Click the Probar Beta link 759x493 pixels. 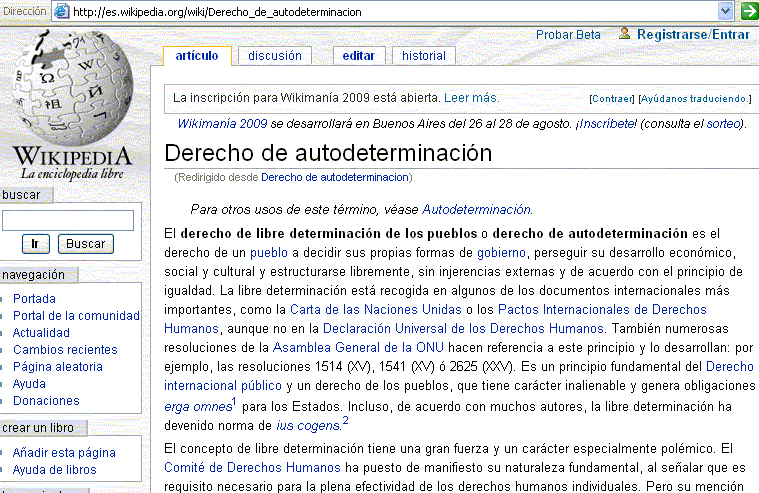click(x=568, y=35)
